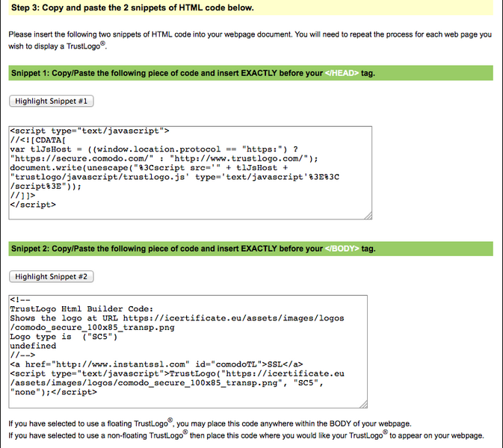Screen dimensions: 503x448
Task: Click the 'TrustLogo Html Builder Code:' line
Action: (81, 308)
